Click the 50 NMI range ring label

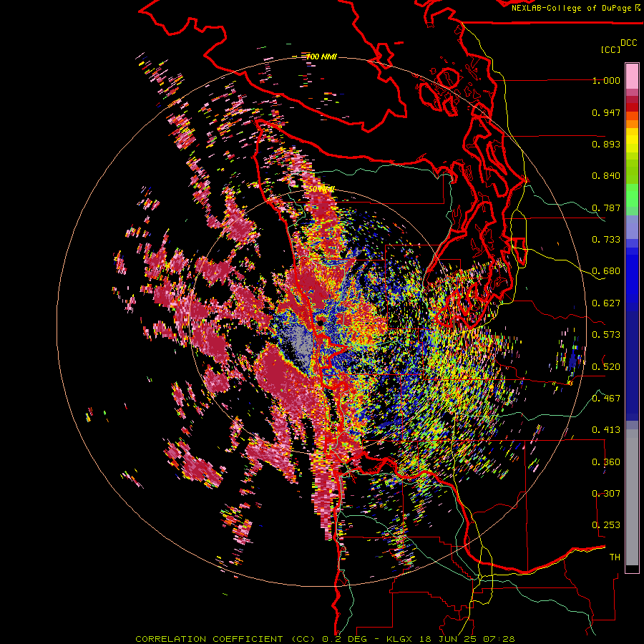[x=321, y=190]
